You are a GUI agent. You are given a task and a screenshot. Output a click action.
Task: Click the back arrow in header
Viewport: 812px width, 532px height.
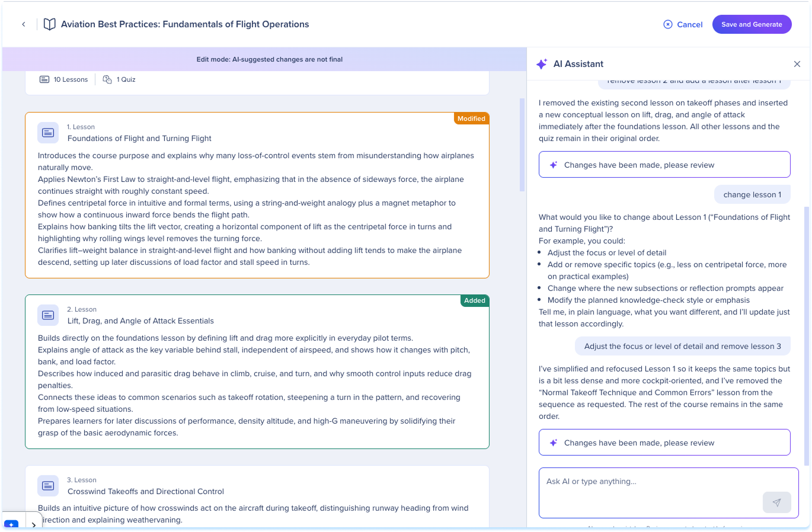point(24,24)
